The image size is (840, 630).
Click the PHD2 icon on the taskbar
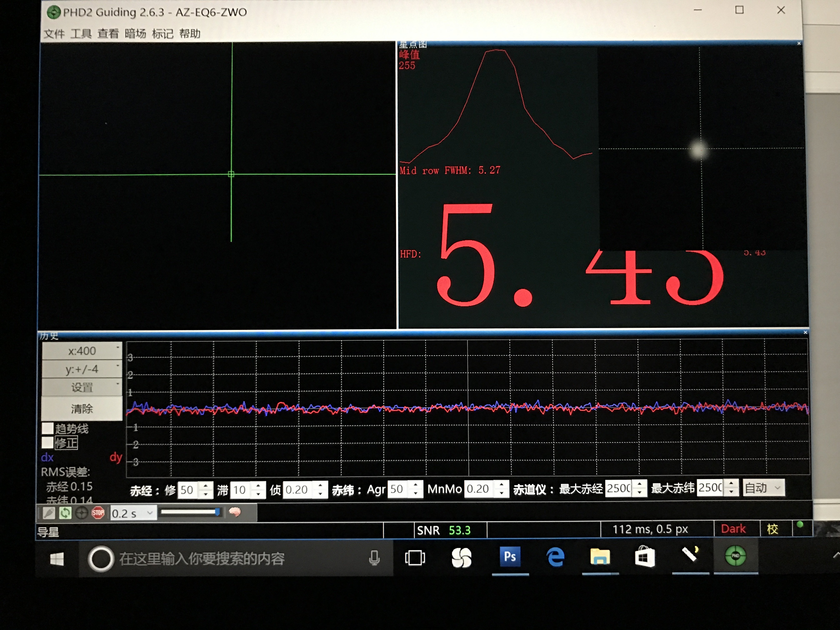[x=736, y=556]
